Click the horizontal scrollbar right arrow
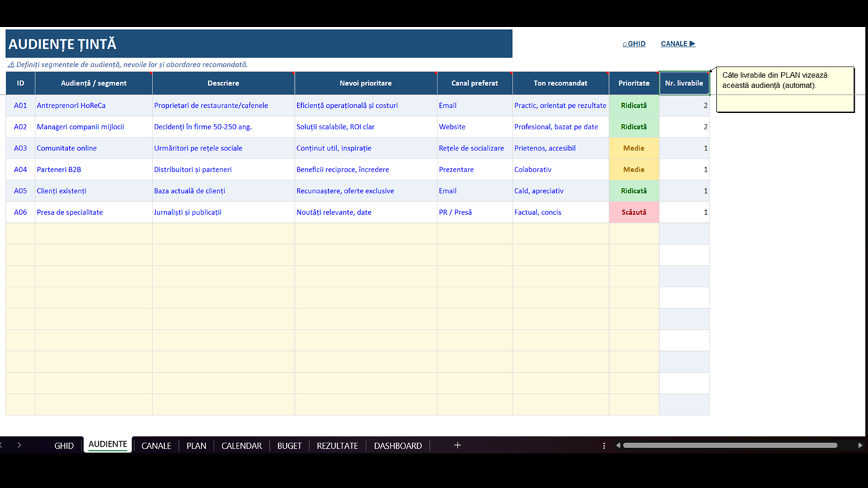The image size is (868, 488). (861, 445)
